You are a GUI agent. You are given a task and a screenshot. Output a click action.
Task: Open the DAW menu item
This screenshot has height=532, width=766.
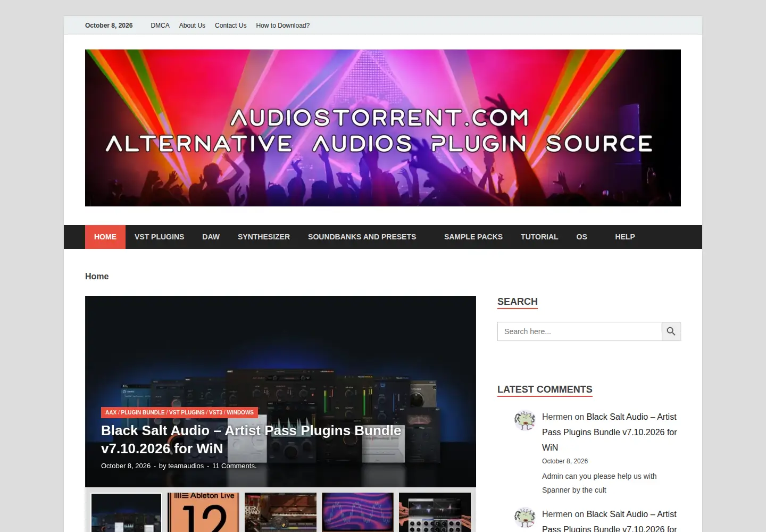coord(211,237)
